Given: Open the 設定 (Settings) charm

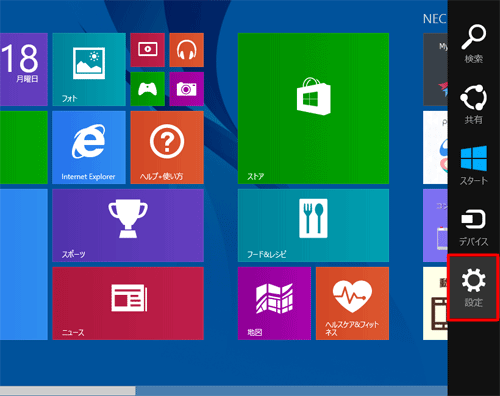Looking at the screenshot, I should click(x=473, y=287).
